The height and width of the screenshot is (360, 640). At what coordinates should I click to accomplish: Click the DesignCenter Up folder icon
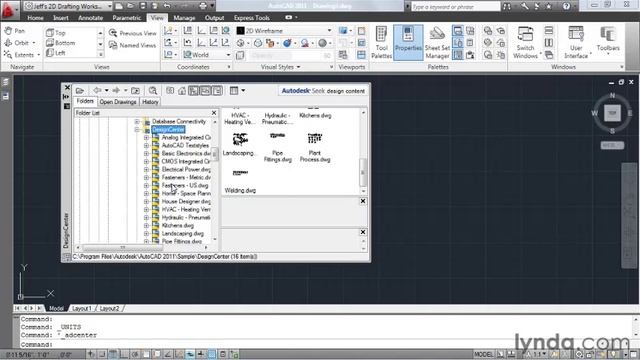point(136,91)
